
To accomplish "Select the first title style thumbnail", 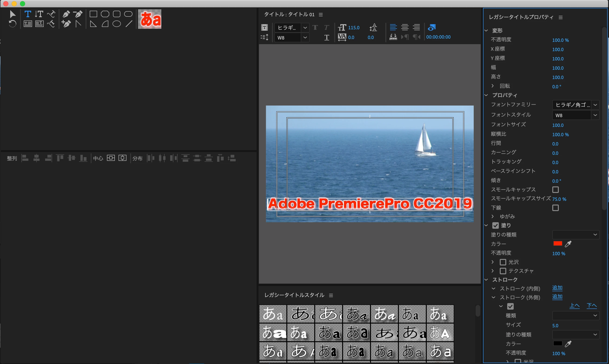I will tap(273, 314).
